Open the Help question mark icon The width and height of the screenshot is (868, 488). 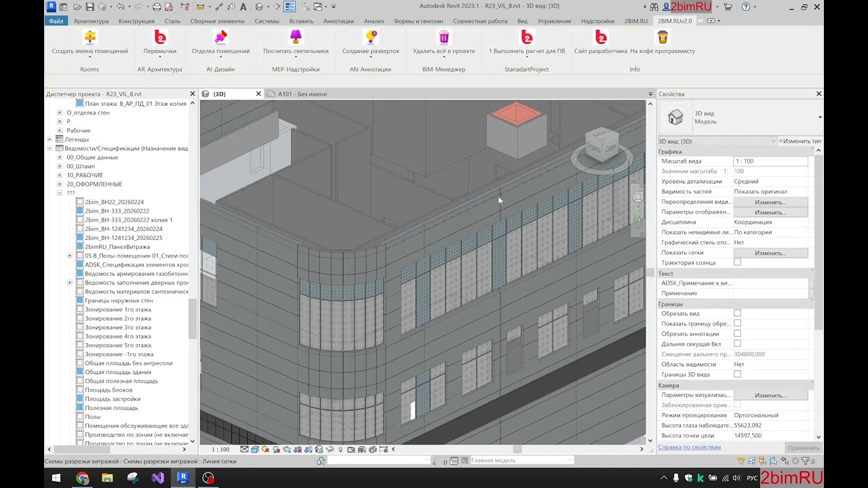[746, 7]
